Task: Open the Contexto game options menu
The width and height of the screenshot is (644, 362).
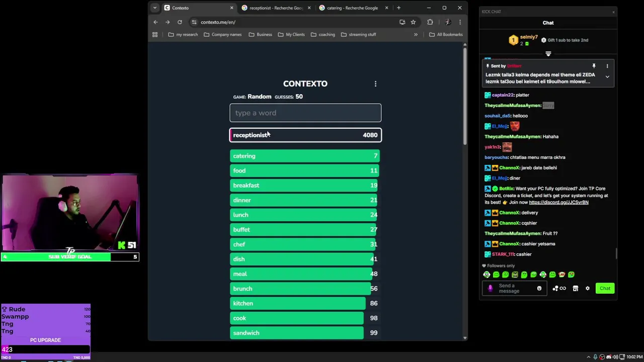Action: click(375, 84)
